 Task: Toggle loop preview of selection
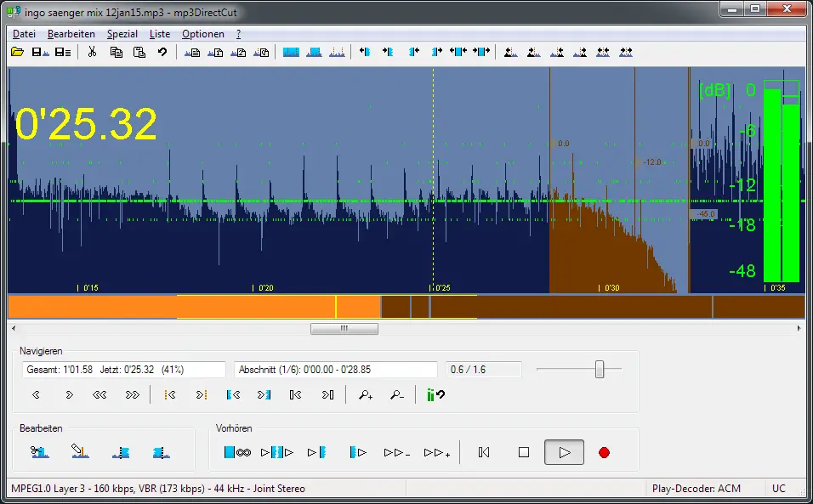[x=237, y=452]
